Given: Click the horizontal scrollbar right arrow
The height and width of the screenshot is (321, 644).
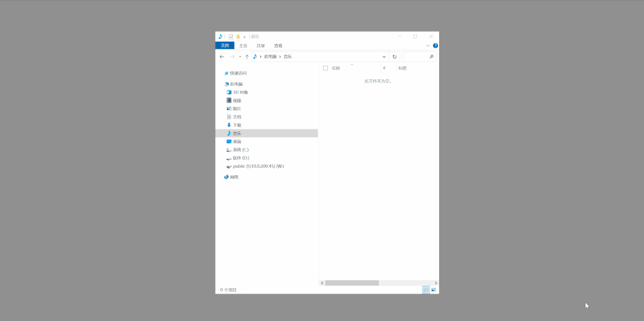Looking at the screenshot, I should point(436,283).
